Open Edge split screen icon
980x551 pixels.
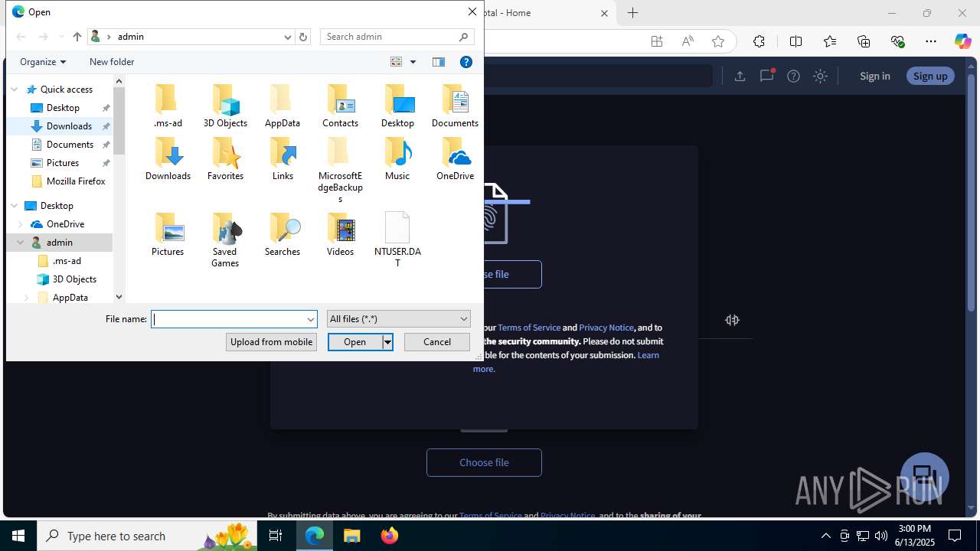[x=795, y=41]
